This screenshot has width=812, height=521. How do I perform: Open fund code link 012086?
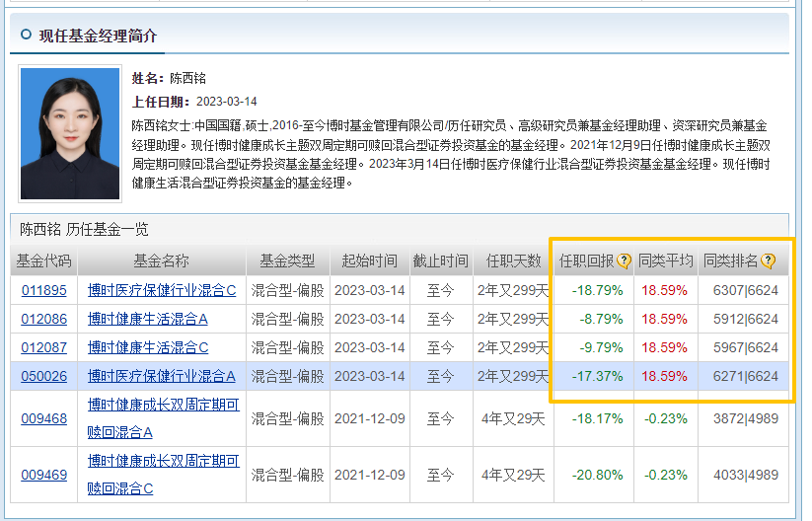click(x=44, y=319)
